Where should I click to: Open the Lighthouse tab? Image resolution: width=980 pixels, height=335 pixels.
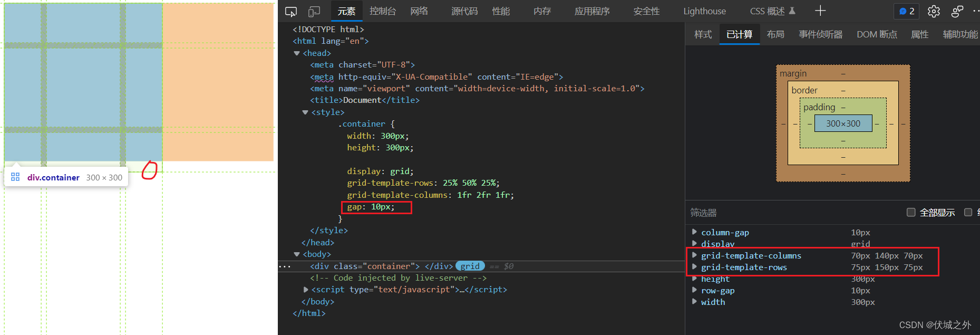(x=704, y=11)
